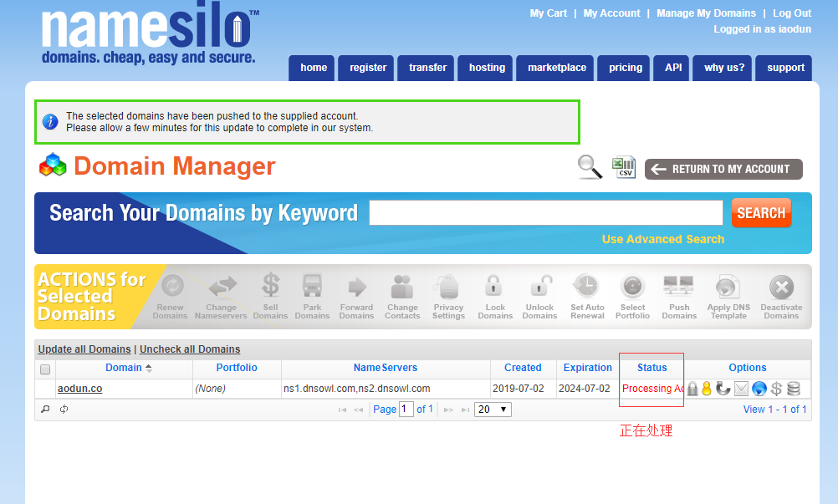Click the yellow person icon for aodun.co
Image resolution: width=838 pixels, height=504 pixels.
pyautogui.click(x=707, y=389)
